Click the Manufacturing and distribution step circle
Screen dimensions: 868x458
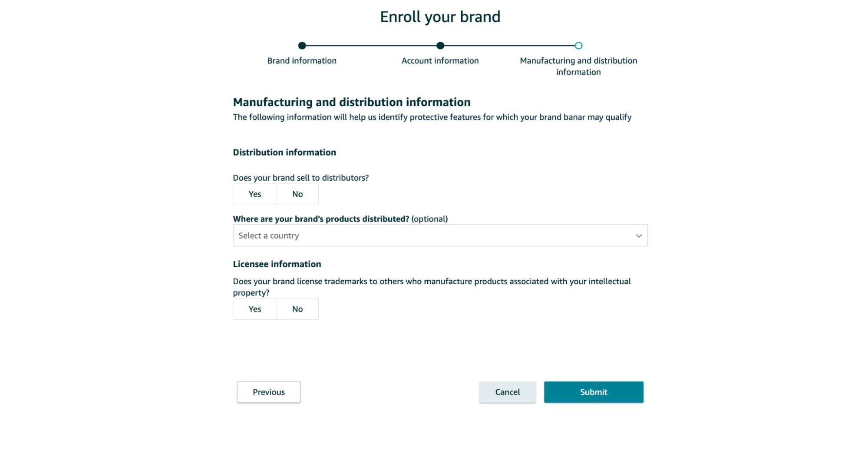578,45
